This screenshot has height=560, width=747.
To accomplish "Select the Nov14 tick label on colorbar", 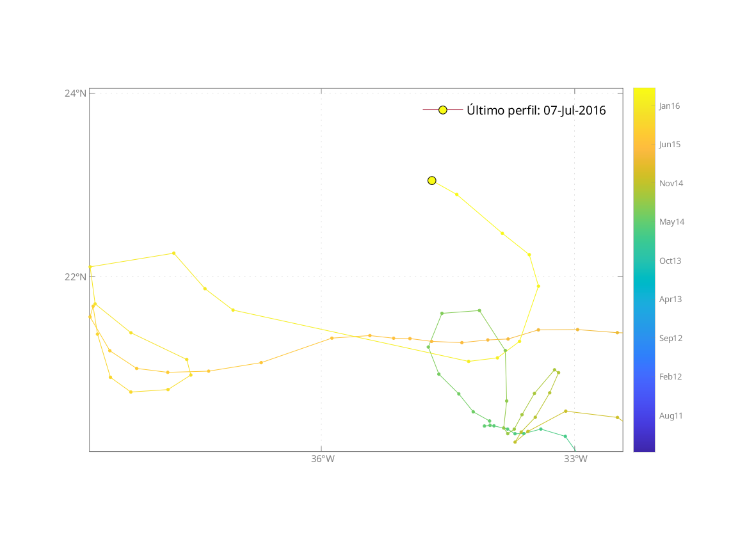I will 671,184.
